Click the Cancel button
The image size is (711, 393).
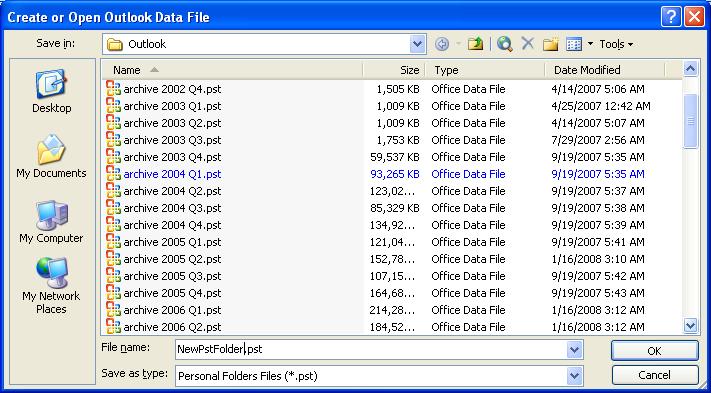click(654, 375)
